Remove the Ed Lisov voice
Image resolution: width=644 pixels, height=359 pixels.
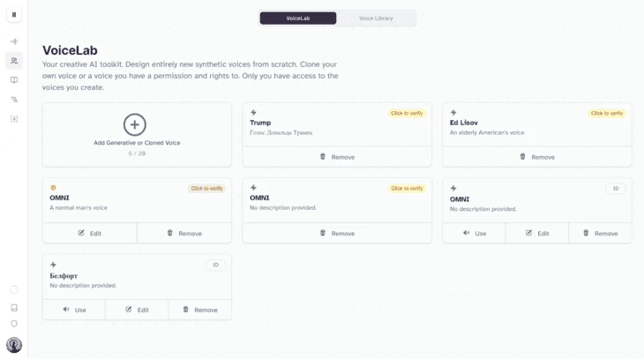536,157
